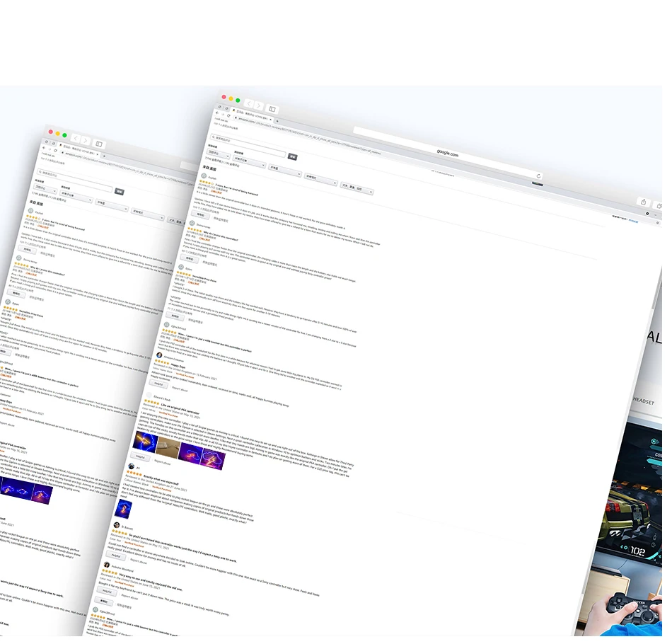The height and width of the screenshot is (644, 672).
Task: Click inner reload icon in front window
Action: (x=229, y=116)
